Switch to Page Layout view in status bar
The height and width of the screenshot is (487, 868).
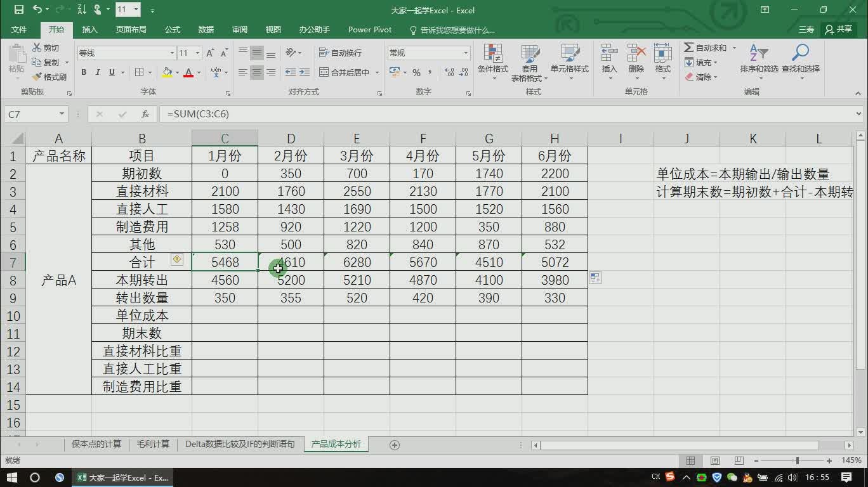(714, 461)
